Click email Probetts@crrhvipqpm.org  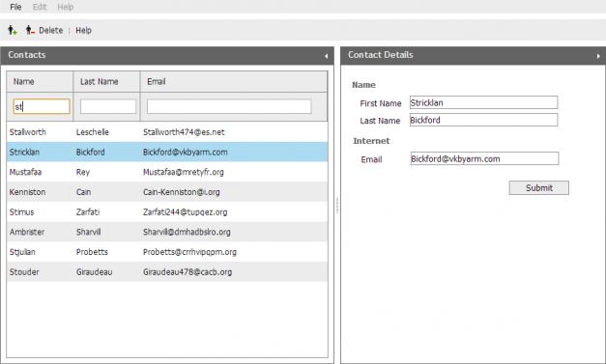[x=189, y=252]
